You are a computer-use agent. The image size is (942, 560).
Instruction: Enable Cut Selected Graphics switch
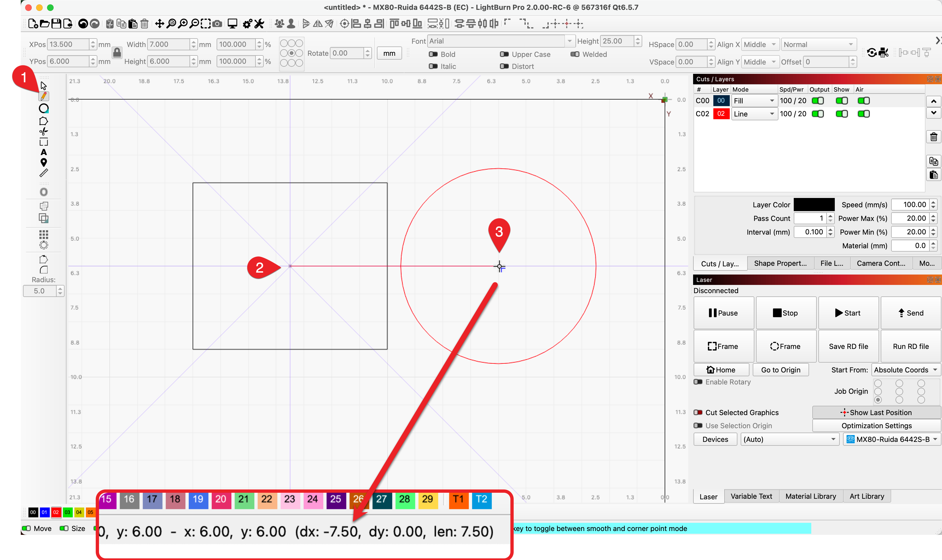(x=698, y=412)
